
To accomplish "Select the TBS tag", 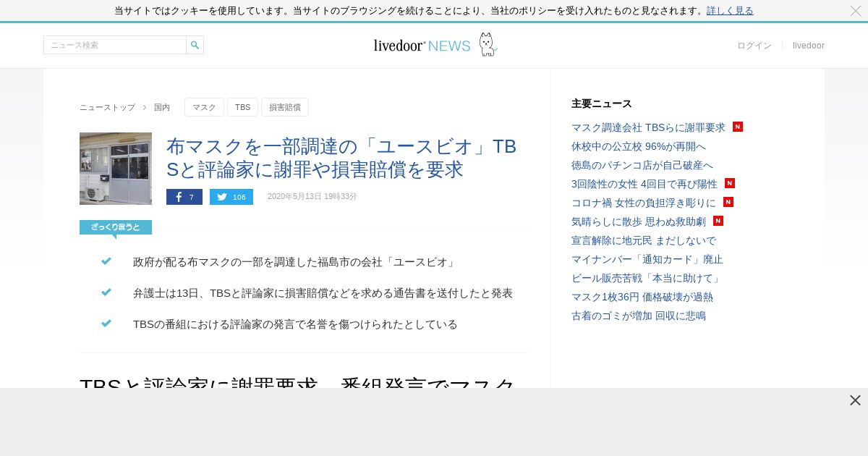I will (x=242, y=107).
